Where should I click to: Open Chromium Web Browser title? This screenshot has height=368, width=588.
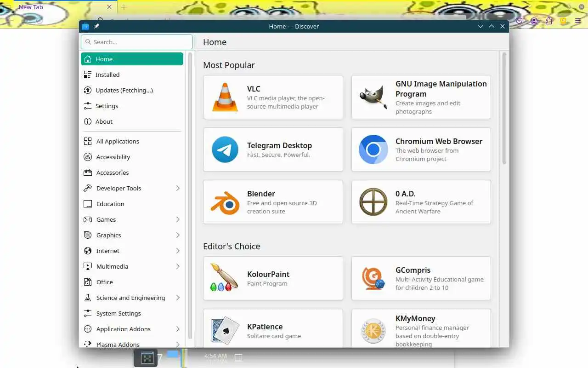click(x=439, y=141)
